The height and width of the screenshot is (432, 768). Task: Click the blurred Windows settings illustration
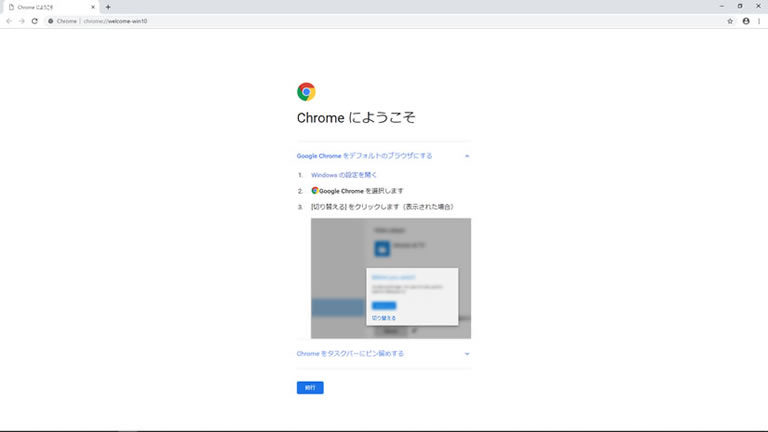391,278
